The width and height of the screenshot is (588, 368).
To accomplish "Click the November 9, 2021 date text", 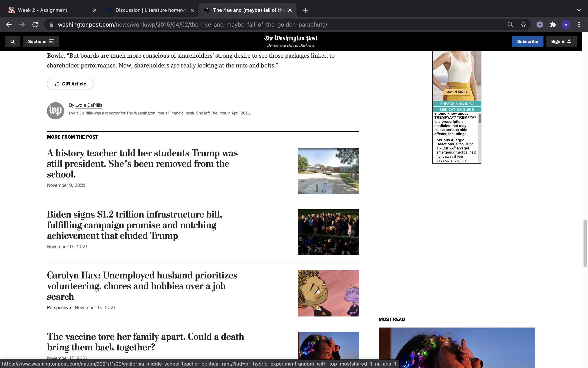I will [x=66, y=185].
